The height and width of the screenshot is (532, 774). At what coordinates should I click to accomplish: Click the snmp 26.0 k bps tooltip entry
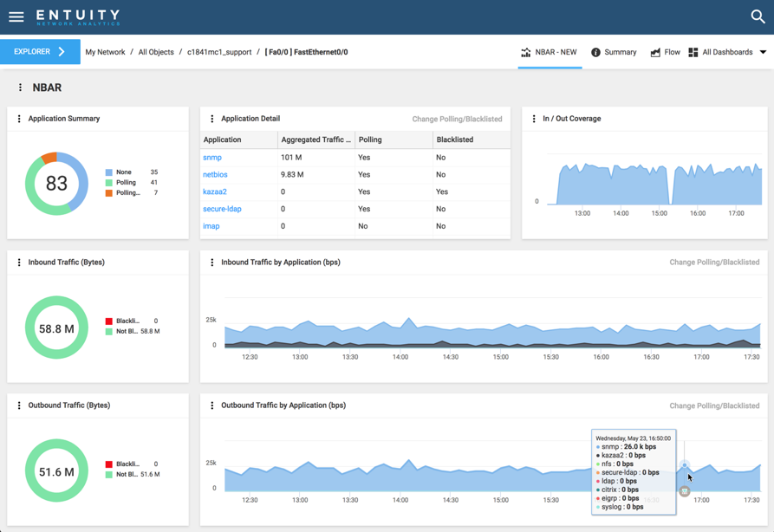627,446
